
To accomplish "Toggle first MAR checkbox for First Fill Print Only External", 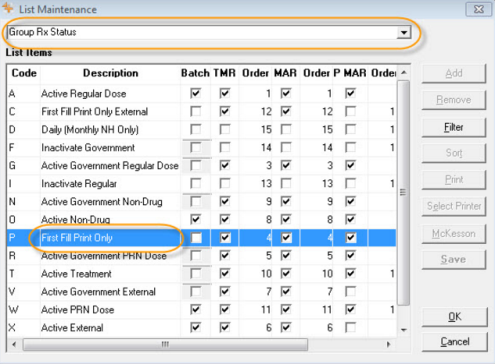I will click(286, 111).
